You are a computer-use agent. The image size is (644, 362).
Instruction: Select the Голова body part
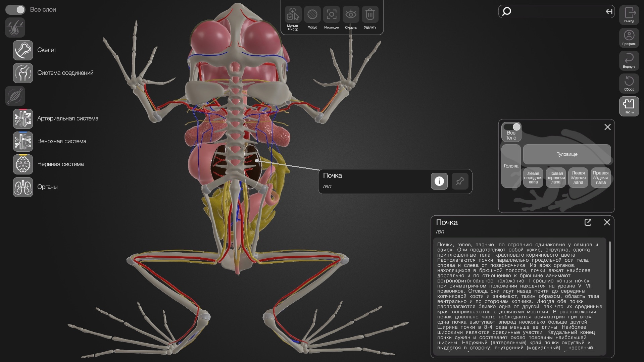[x=511, y=166]
